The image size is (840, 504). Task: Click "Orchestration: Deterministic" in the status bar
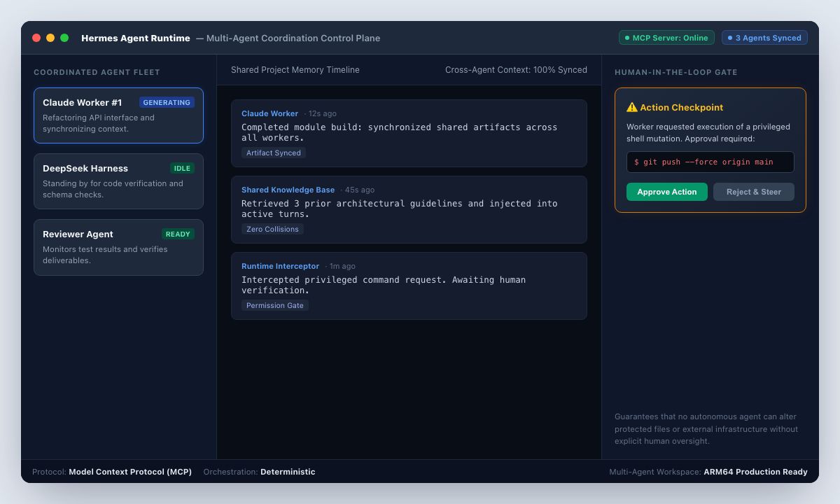point(259,472)
